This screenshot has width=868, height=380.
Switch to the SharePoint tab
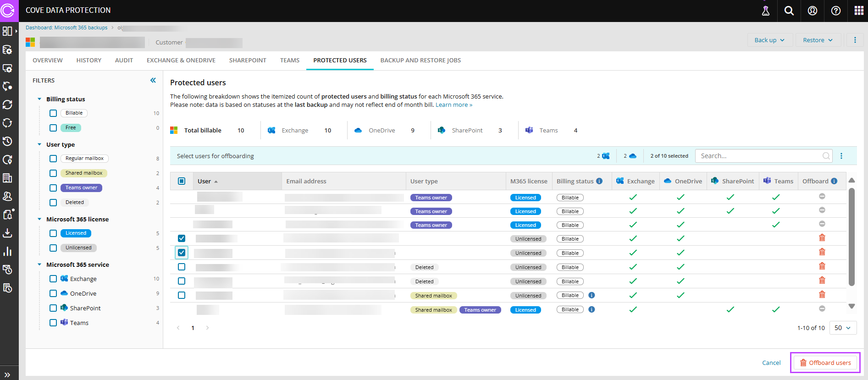click(x=248, y=61)
